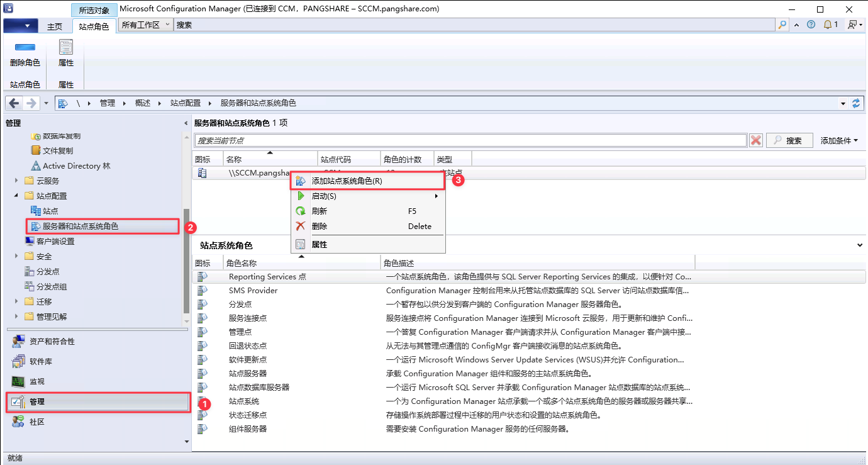Choose 刷新 in the context menu
Viewport: 868px width, 465px height.
point(367,211)
